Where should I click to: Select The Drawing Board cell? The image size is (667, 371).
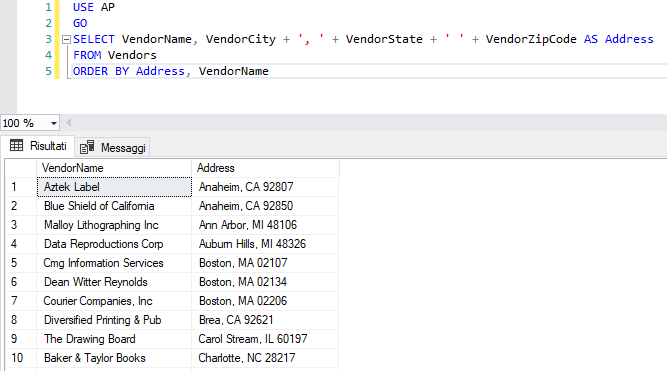114,339
